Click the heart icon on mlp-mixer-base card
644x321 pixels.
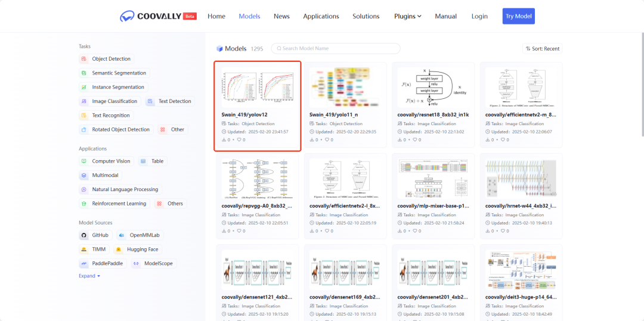[x=415, y=231]
